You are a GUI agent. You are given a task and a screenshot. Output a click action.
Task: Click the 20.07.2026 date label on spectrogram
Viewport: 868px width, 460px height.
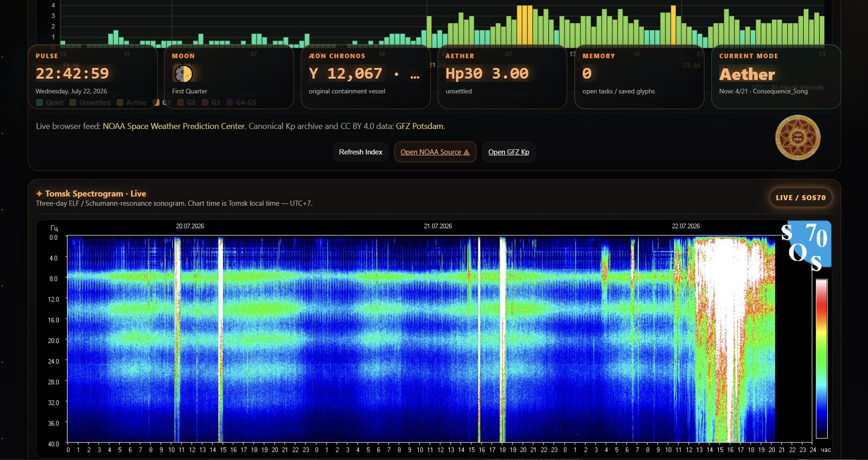(190, 226)
